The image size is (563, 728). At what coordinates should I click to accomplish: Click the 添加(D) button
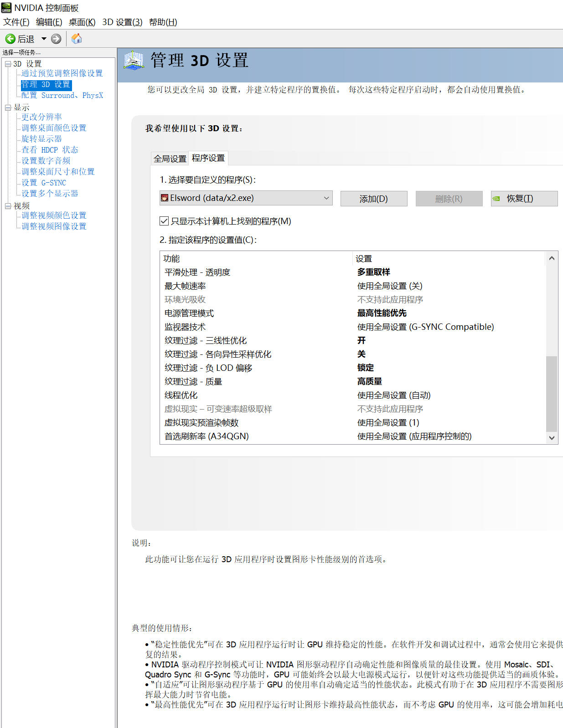(x=374, y=199)
